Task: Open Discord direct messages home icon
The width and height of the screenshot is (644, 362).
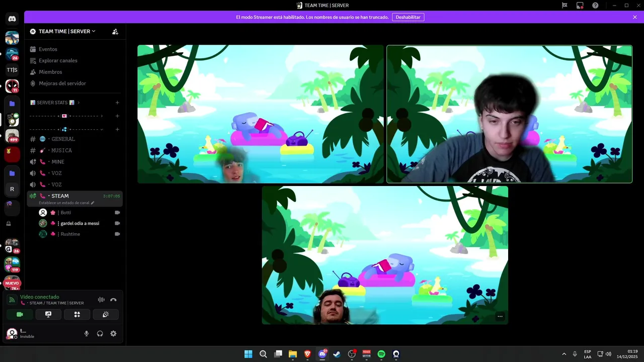Action: 12,19
